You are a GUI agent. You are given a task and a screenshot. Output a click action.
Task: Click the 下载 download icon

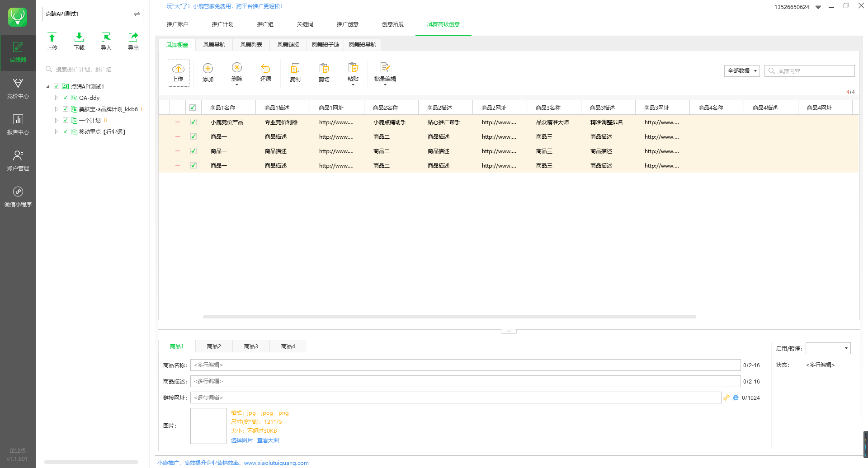pos(79,37)
